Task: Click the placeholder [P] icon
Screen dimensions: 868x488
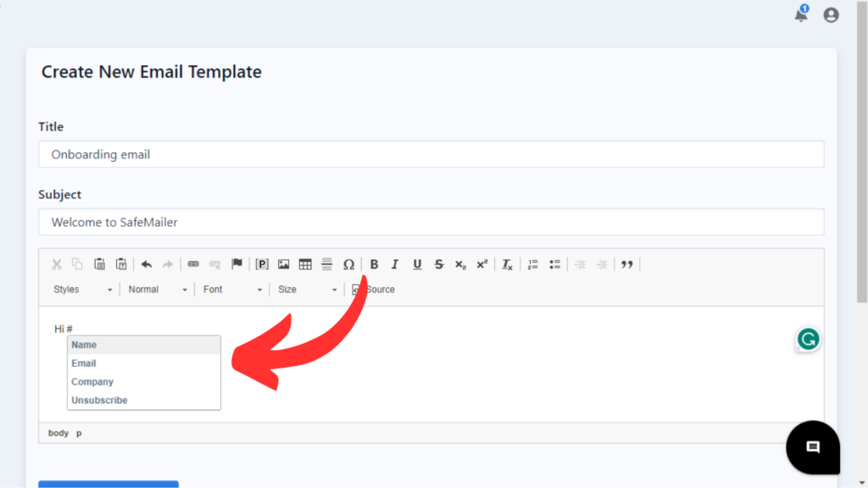Action: 262,264
